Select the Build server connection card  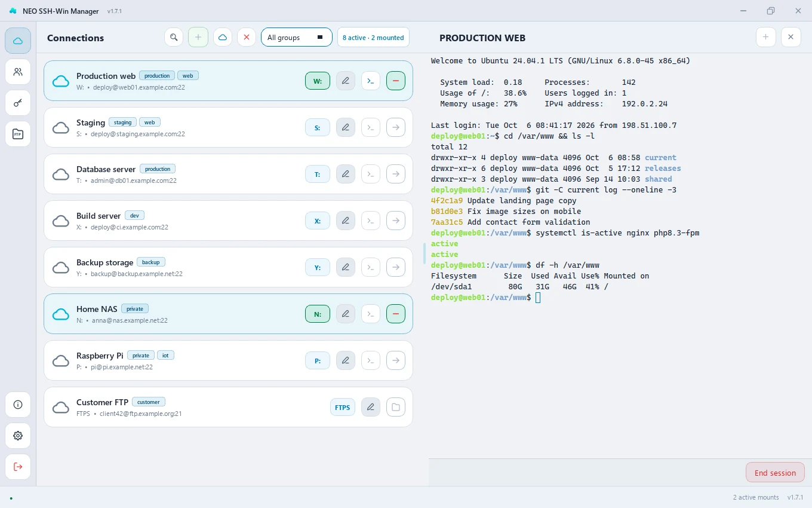pyautogui.click(x=229, y=221)
